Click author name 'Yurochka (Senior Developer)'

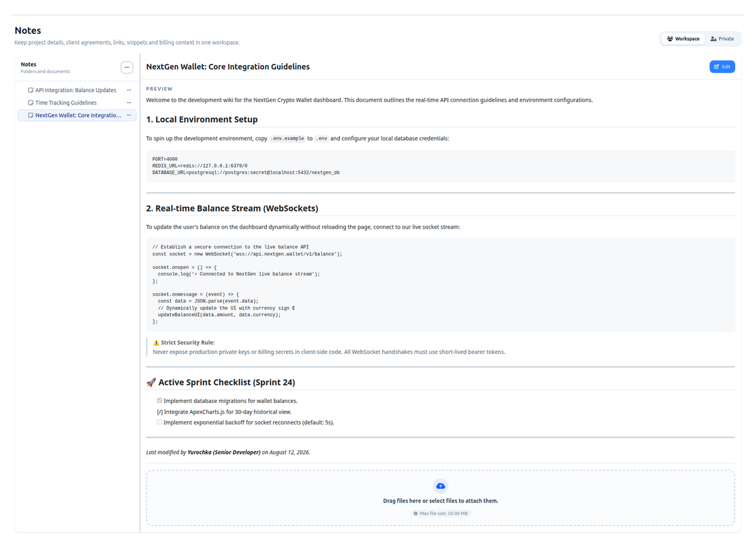(x=224, y=452)
